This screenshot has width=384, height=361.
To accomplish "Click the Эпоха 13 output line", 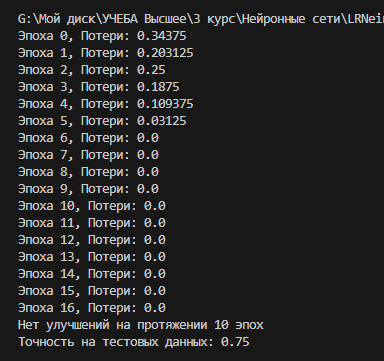I will coord(92,257).
